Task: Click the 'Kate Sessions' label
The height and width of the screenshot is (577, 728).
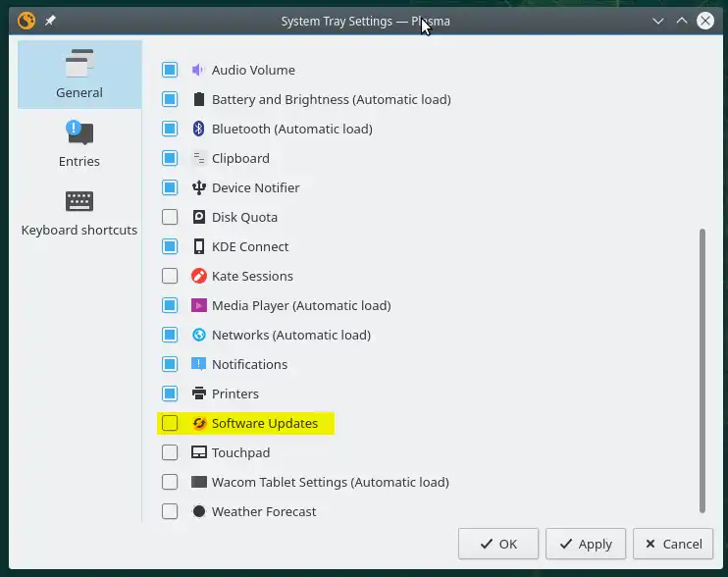Action: pyautogui.click(x=252, y=276)
